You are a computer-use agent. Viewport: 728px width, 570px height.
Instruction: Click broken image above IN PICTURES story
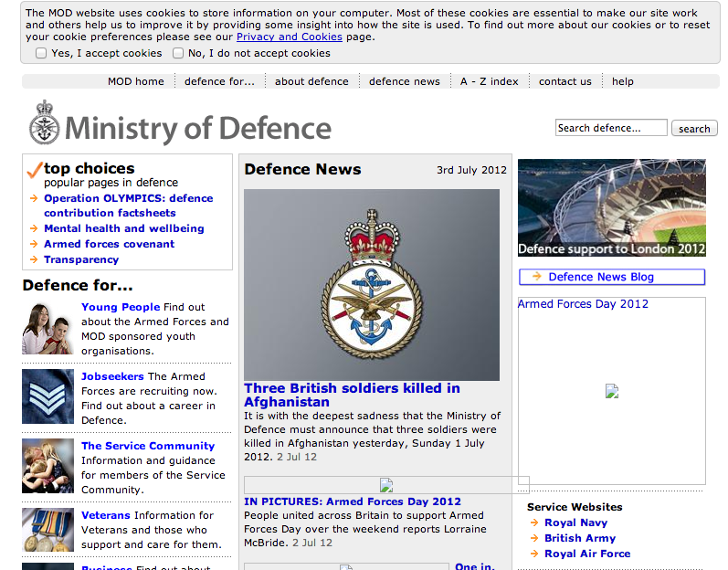coord(386,485)
